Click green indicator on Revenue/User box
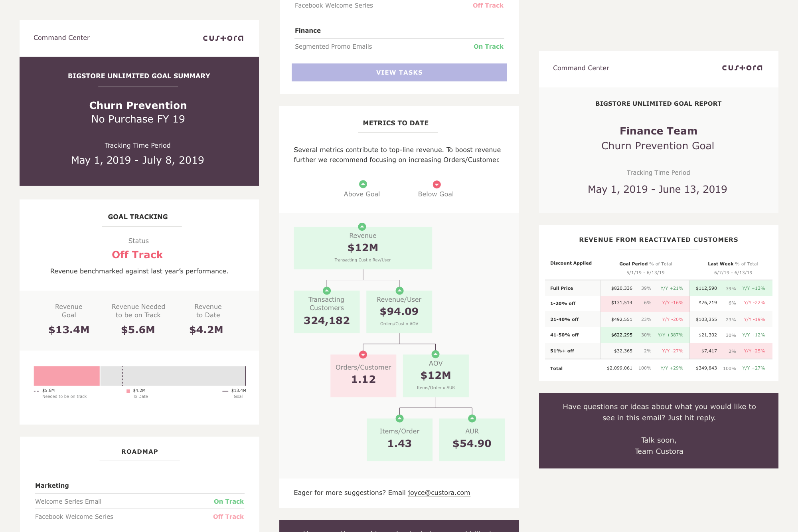The height and width of the screenshot is (532, 798). 399,291
